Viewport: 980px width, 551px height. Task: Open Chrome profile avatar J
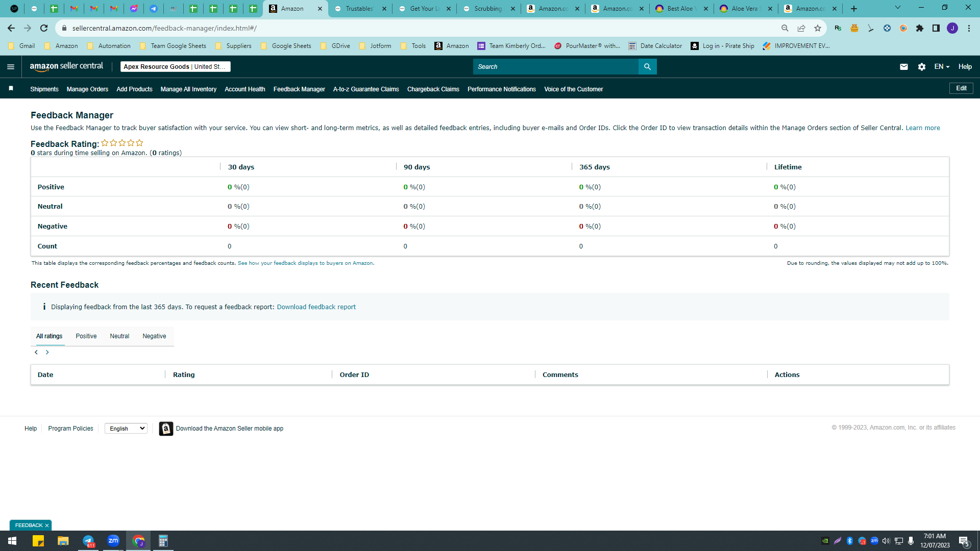(x=952, y=28)
